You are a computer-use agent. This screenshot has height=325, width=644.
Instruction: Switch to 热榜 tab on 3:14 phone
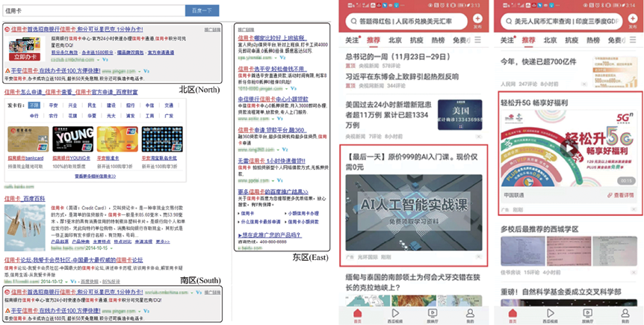coord(593,40)
